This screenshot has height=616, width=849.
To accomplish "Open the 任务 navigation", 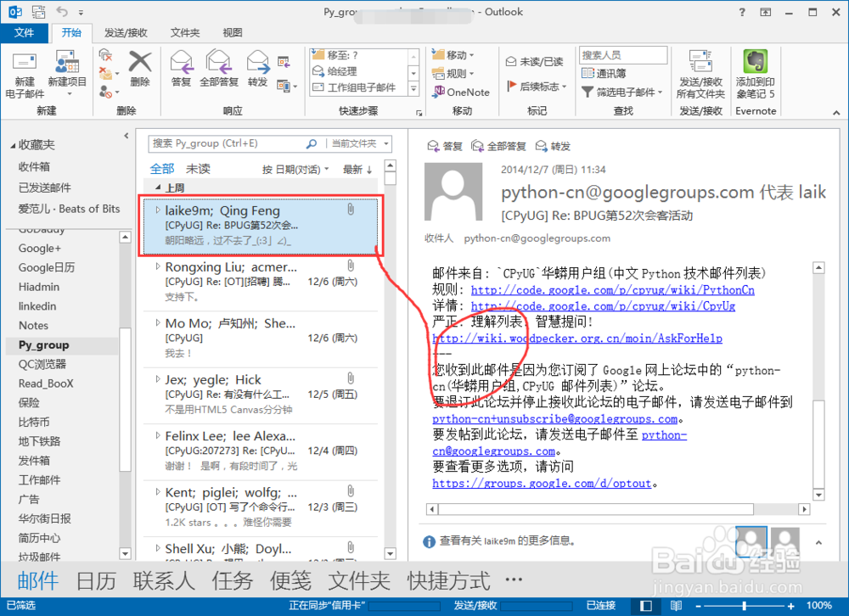I will coord(233,581).
